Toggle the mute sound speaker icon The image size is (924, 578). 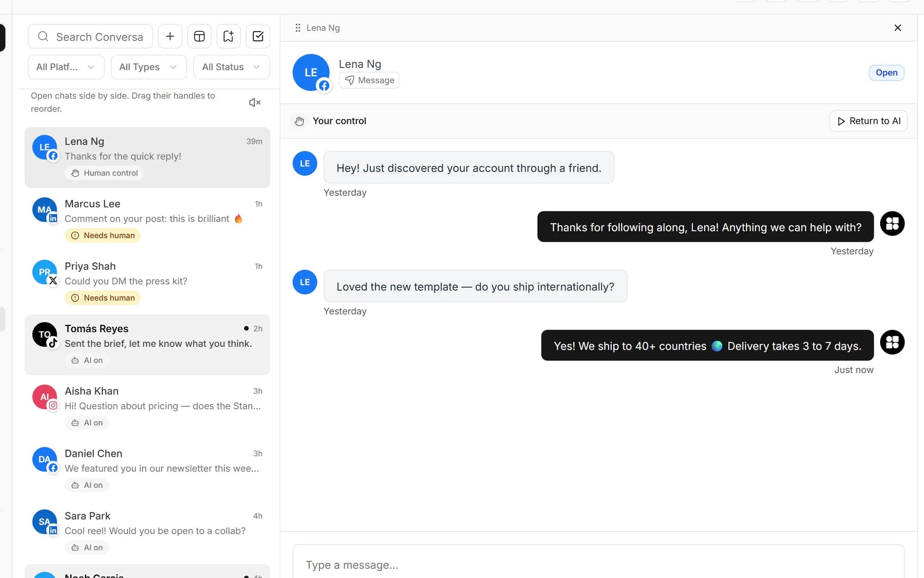point(255,102)
